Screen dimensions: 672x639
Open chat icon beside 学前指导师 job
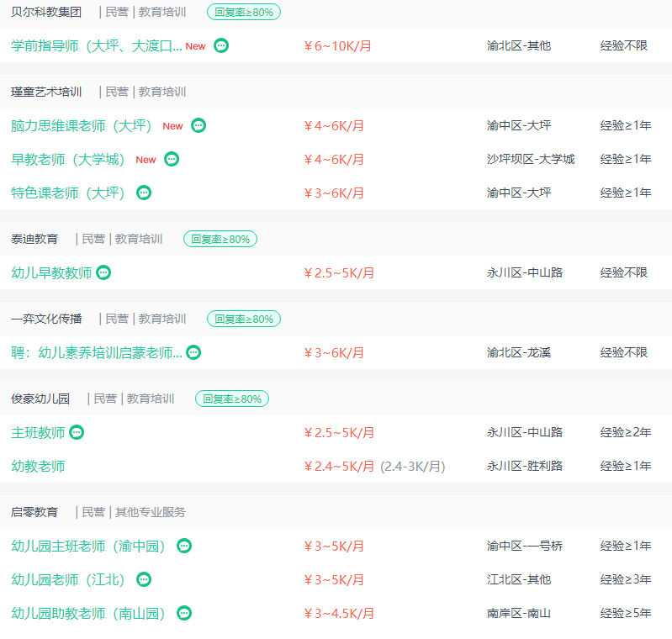[x=221, y=45]
